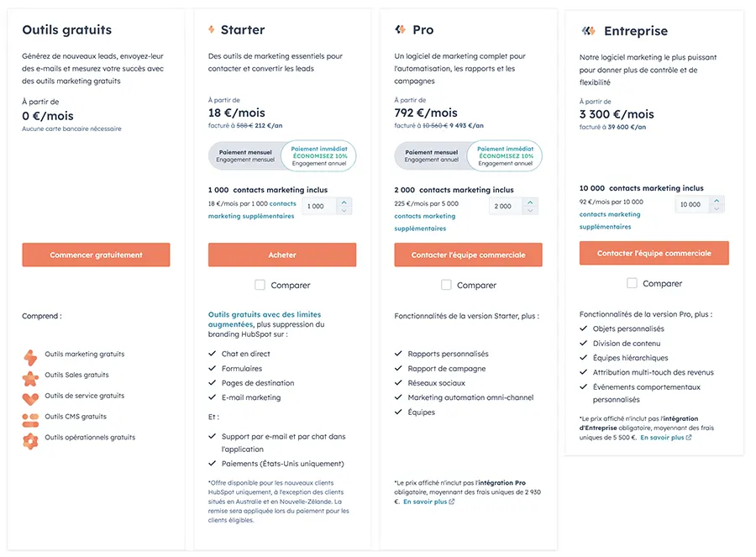Click the free service tools heart icon
This screenshot has height=557, width=756.
(x=30, y=397)
